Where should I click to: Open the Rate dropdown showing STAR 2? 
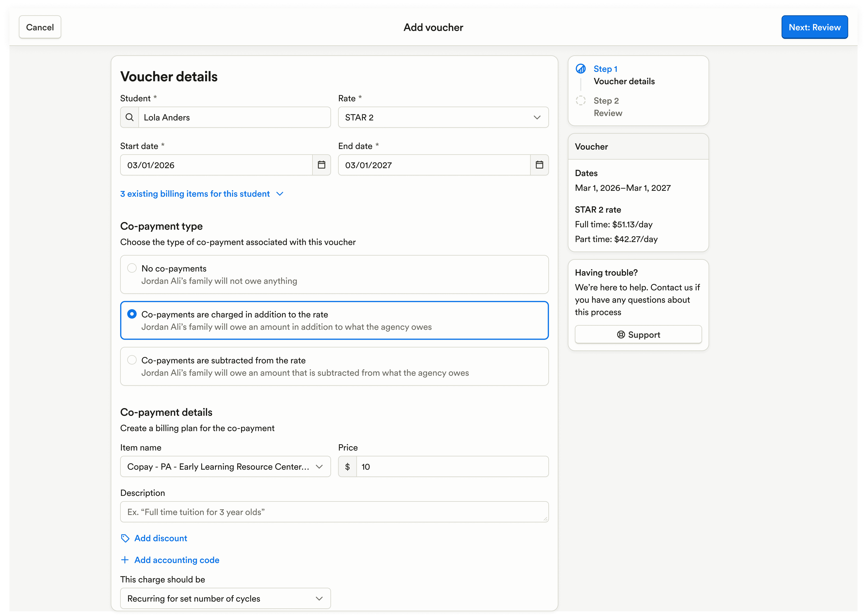[x=443, y=117]
